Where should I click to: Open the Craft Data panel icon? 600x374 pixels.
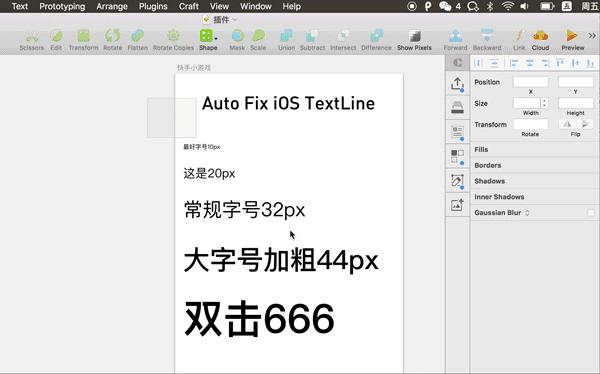tap(457, 132)
